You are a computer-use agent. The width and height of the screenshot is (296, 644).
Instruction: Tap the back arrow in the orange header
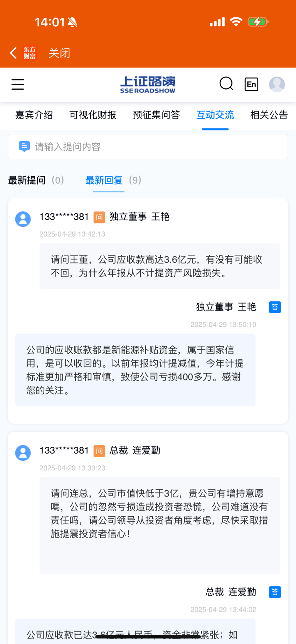point(13,53)
